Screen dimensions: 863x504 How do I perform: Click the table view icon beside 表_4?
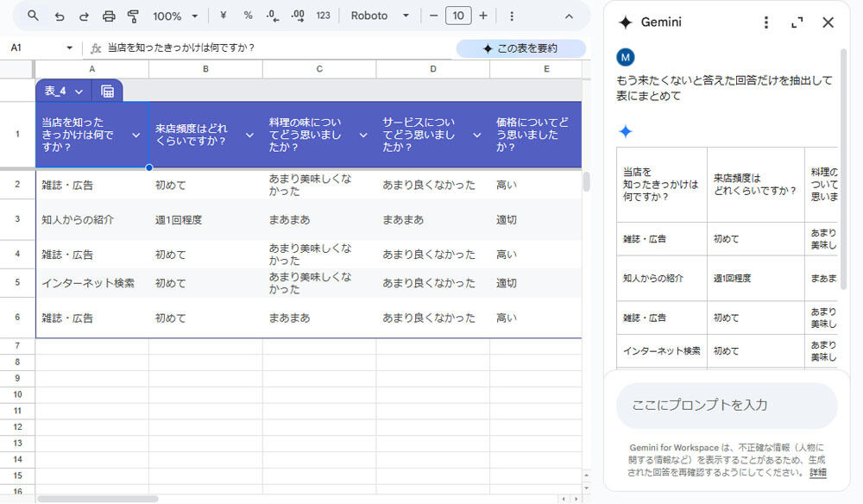click(107, 91)
